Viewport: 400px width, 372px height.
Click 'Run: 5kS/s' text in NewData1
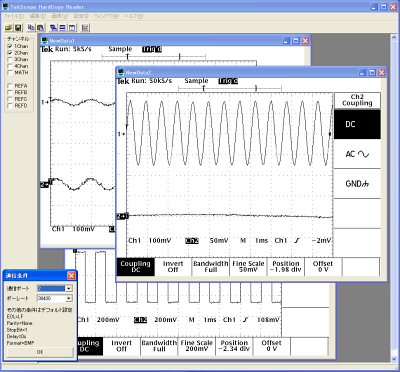pos(73,49)
